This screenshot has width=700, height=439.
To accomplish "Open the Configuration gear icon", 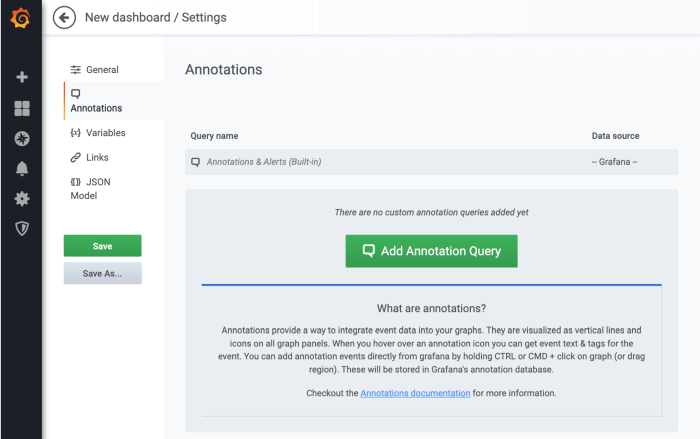I will click(21, 198).
